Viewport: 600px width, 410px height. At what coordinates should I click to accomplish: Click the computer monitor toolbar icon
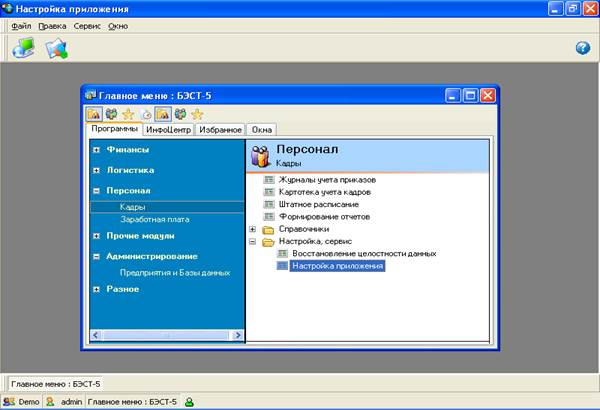22,48
